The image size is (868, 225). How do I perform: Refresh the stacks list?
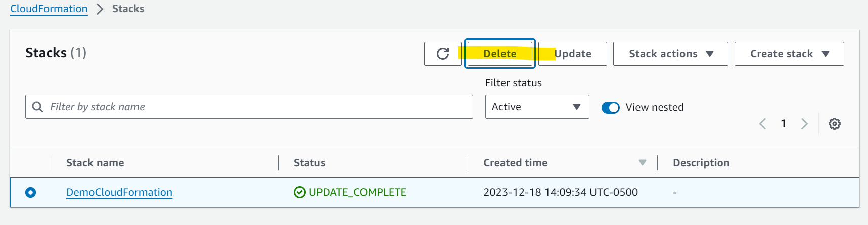(x=443, y=54)
